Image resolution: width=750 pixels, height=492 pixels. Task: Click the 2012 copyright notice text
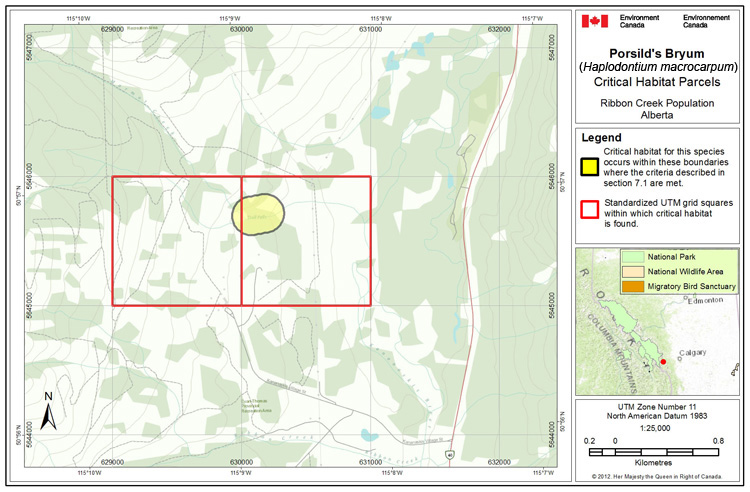tap(660, 477)
